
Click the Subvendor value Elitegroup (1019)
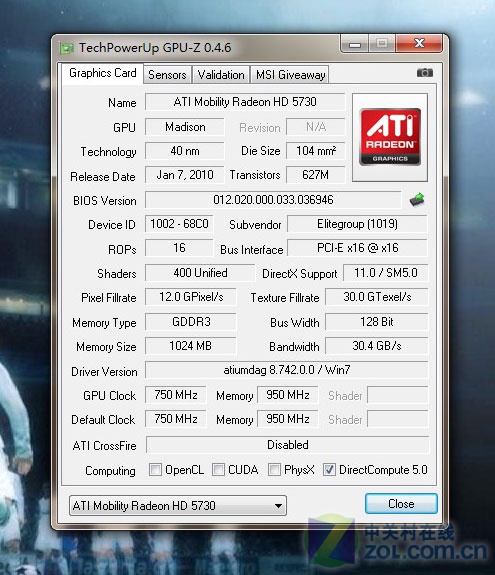coord(357,224)
